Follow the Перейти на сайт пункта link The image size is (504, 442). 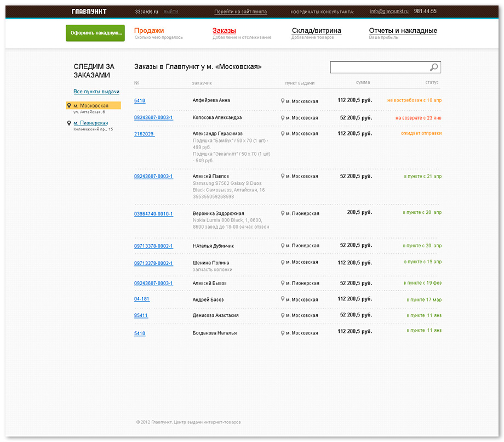coord(240,12)
